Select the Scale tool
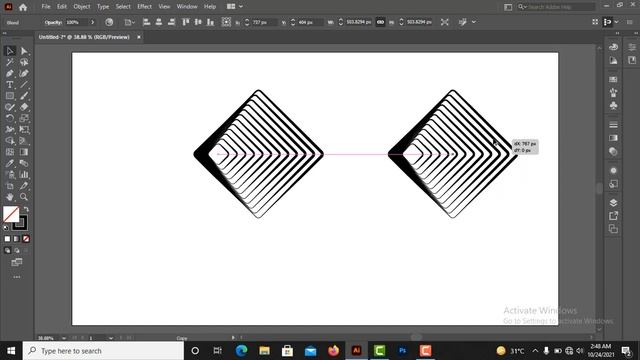 tap(24, 118)
